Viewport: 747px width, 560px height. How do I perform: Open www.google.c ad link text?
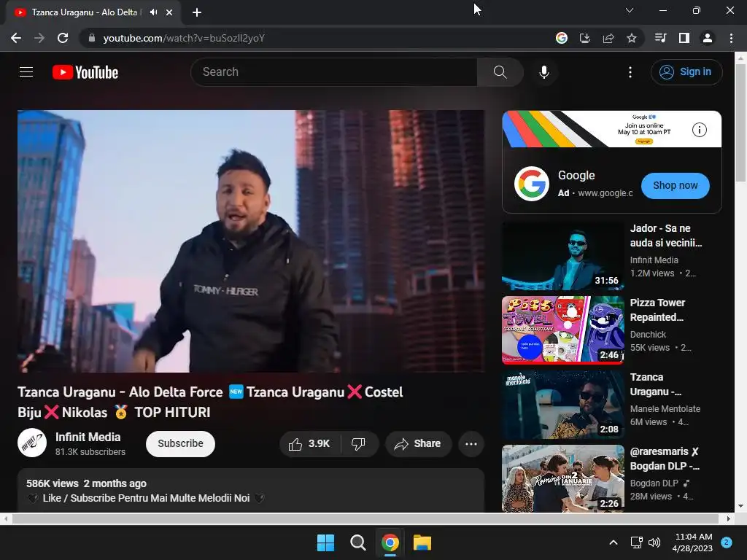coord(605,192)
